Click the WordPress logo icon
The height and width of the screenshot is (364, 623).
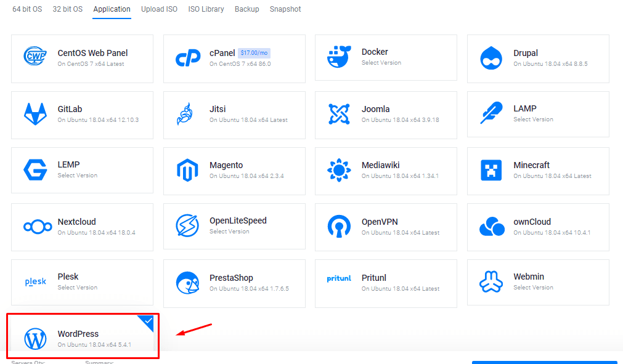click(x=35, y=339)
